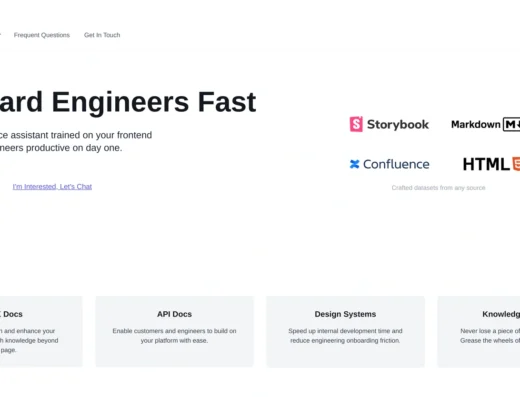
Task: Select the API Docs card
Action: [174, 331]
